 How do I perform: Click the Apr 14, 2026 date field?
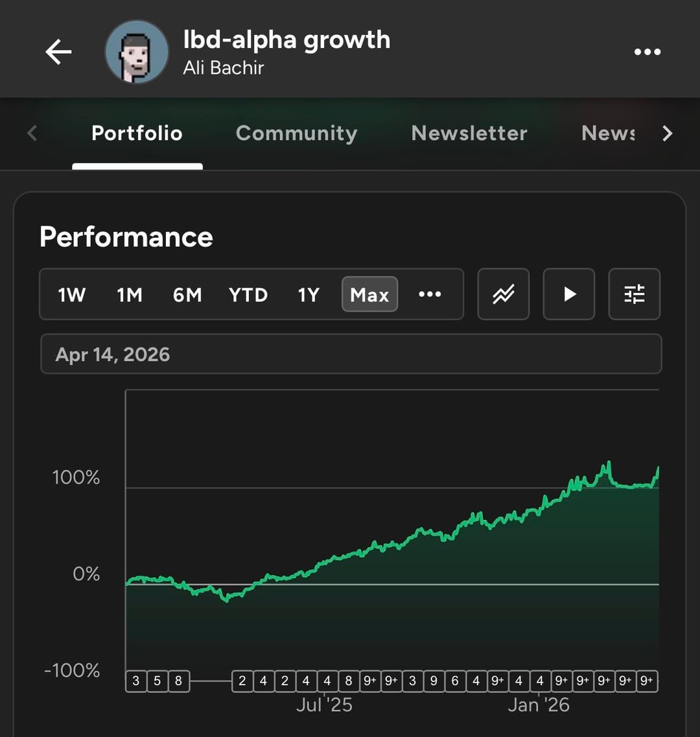351,355
